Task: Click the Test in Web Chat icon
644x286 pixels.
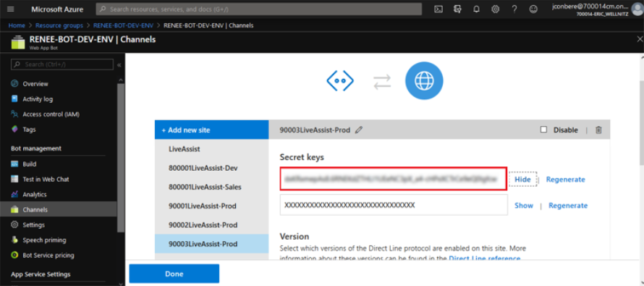Action: [x=14, y=179]
